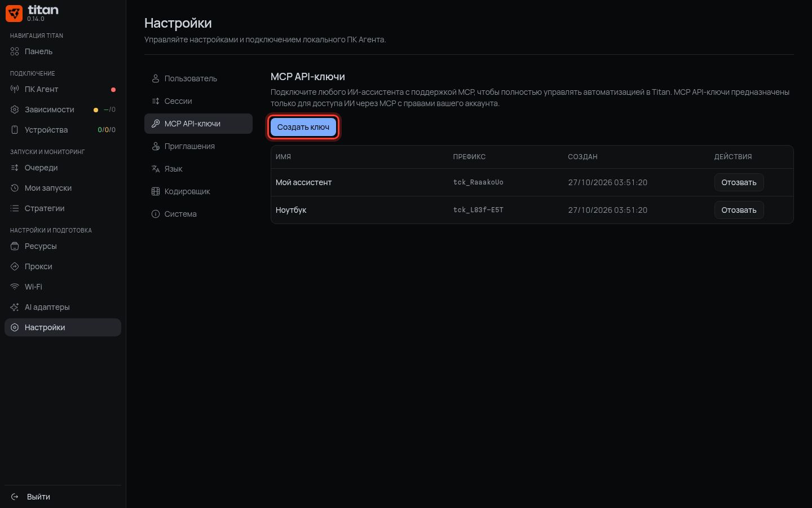Click the Устройства phone icon
The height and width of the screenshot is (508, 812).
click(x=15, y=130)
